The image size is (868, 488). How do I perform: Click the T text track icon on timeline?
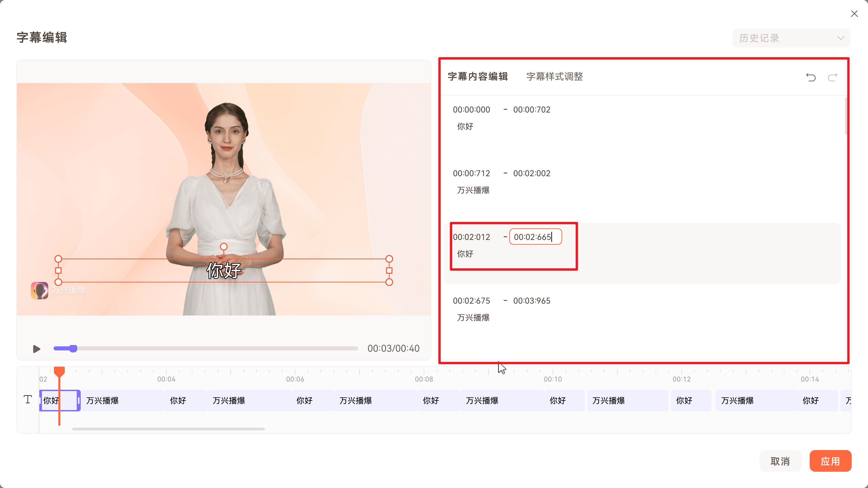pos(28,400)
